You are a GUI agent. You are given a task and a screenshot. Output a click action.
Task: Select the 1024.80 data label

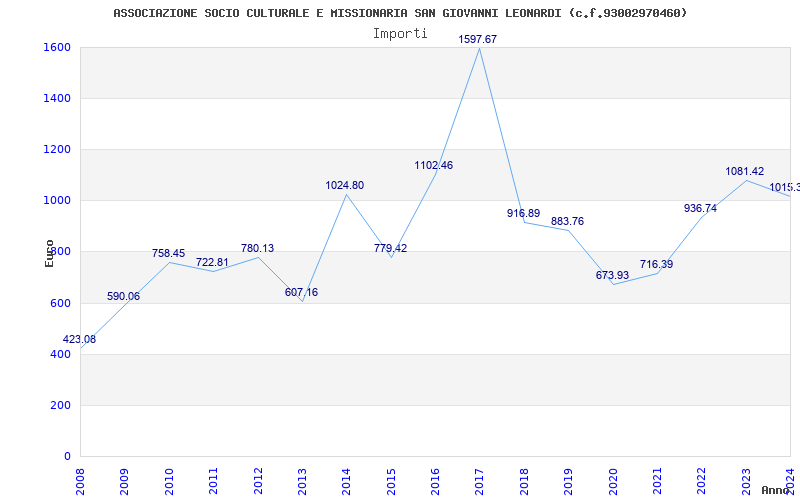(x=345, y=185)
